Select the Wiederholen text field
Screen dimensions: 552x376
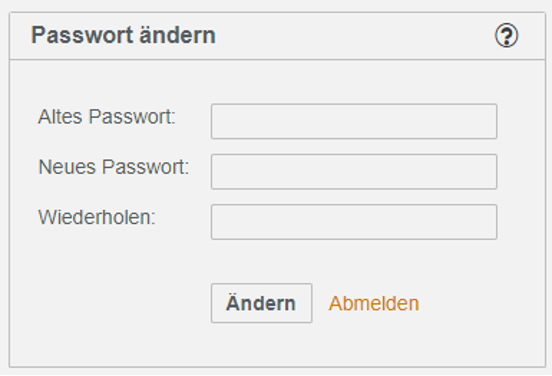coord(354,222)
